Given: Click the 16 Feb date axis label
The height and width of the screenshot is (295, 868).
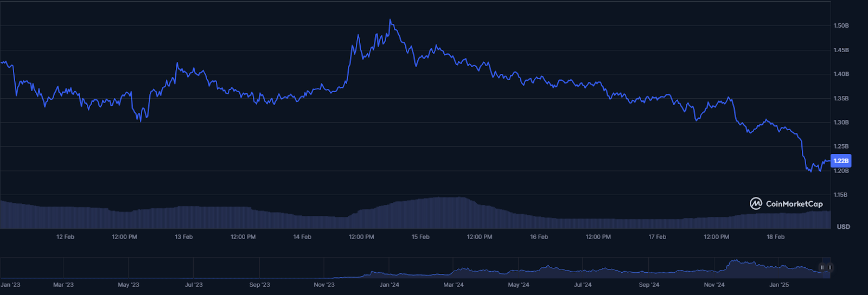Looking at the screenshot, I should pos(539,237).
